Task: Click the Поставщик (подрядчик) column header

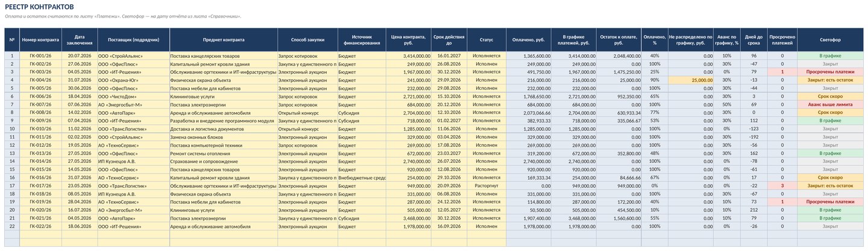Action: (x=133, y=40)
